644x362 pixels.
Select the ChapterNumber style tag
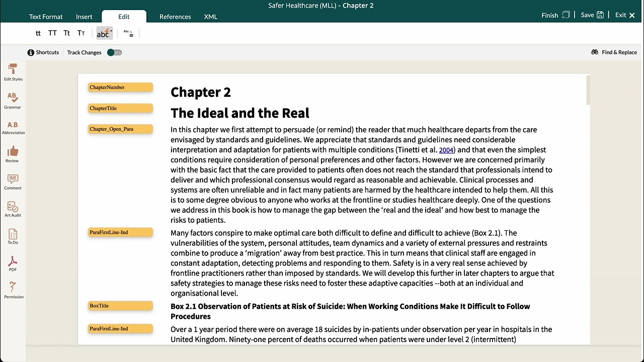click(120, 87)
